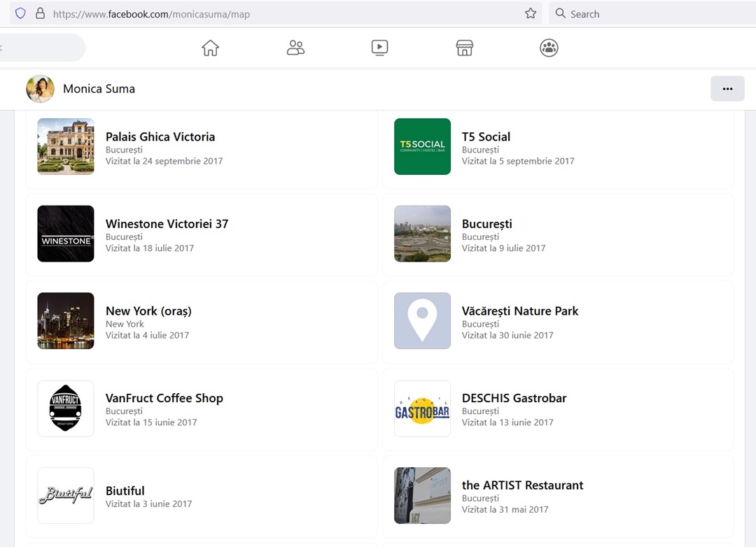Open the three-dot profile options menu
The height and width of the screenshot is (547, 756).
tap(727, 89)
